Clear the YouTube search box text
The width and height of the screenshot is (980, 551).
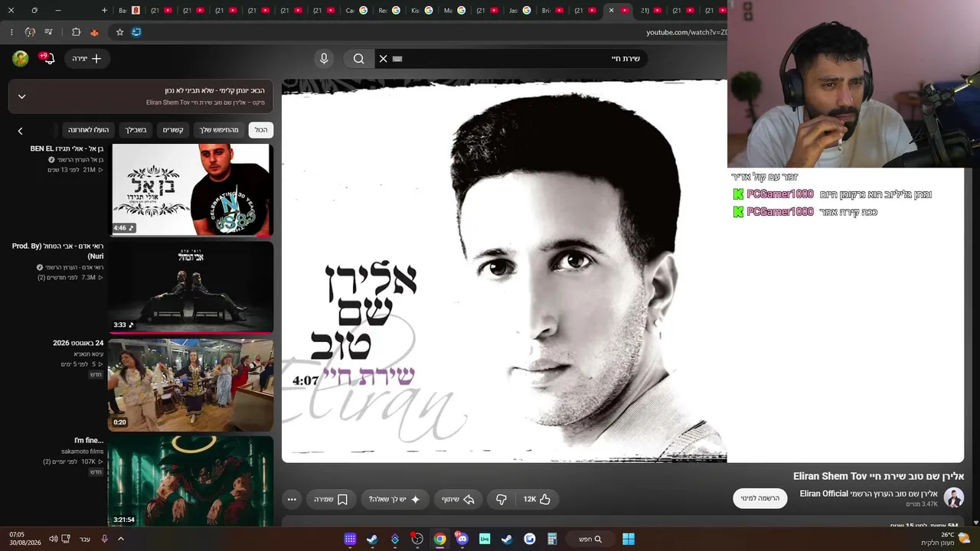[384, 59]
